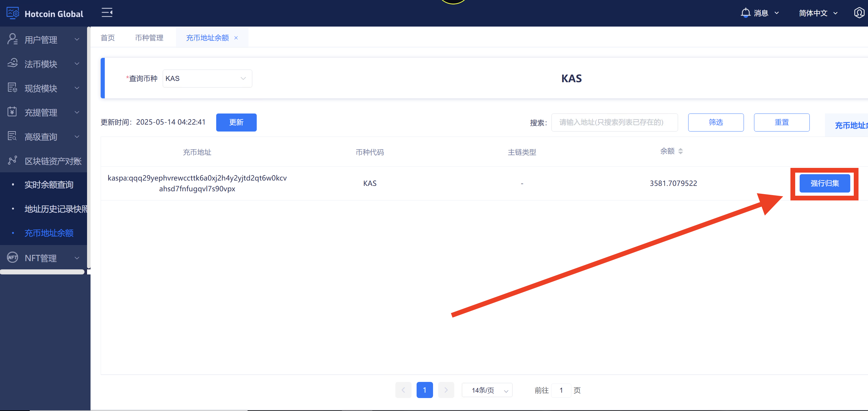Viewport: 868px width, 411px height.
Task: Switch to the 首页 tab
Action: point(108,37)
